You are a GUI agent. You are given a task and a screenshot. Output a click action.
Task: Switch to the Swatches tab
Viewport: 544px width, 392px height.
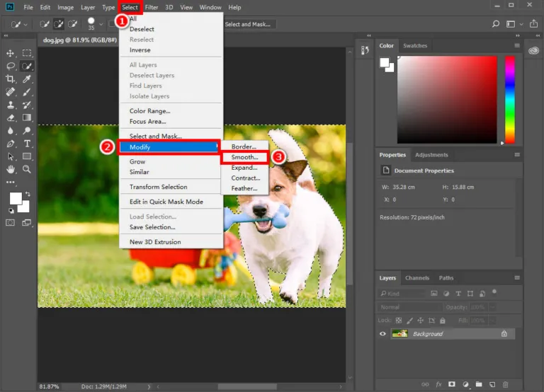[x=415, y=45]
